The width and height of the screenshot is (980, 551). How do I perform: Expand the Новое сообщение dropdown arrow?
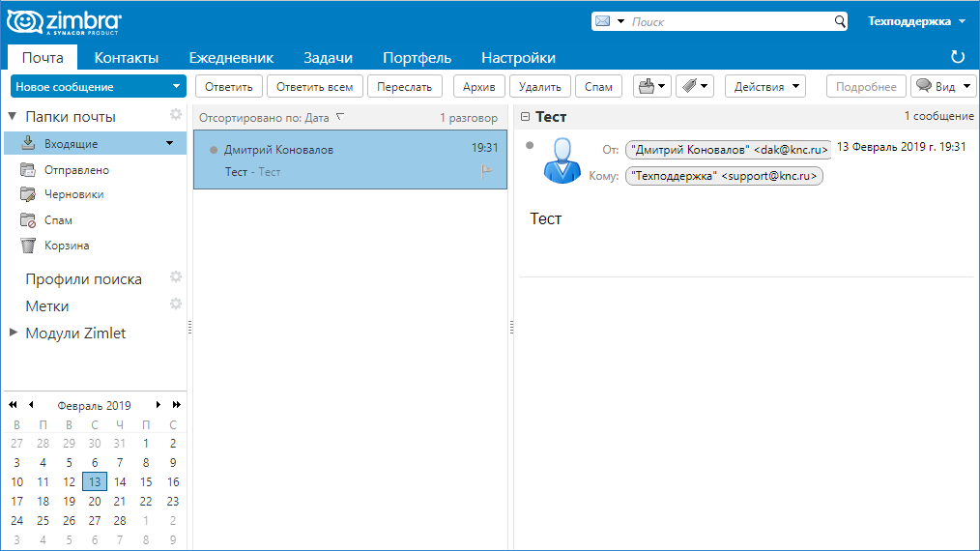176,86
